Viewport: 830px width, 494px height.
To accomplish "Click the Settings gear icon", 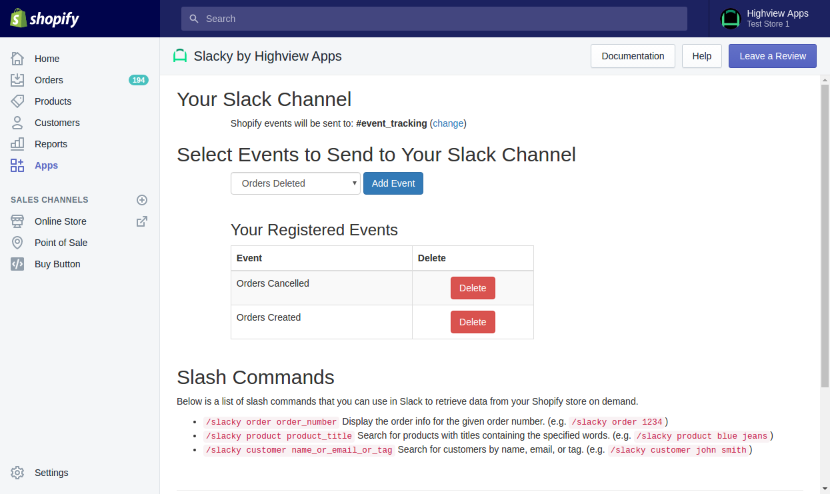I will point(17,472).
